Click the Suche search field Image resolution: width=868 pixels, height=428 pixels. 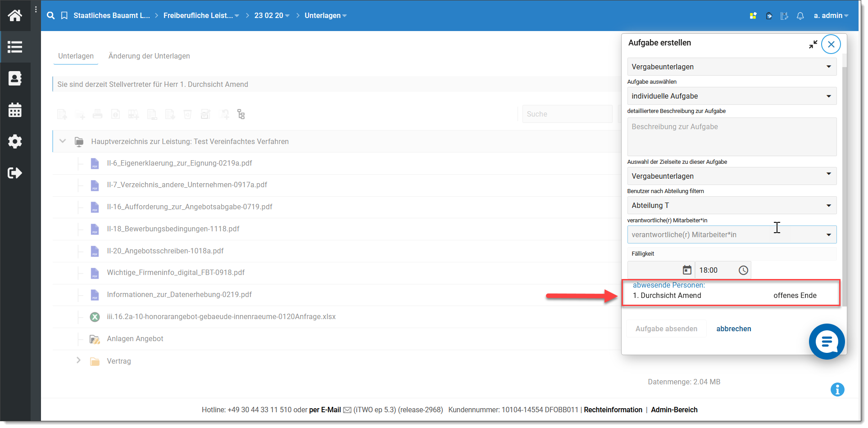567,114
